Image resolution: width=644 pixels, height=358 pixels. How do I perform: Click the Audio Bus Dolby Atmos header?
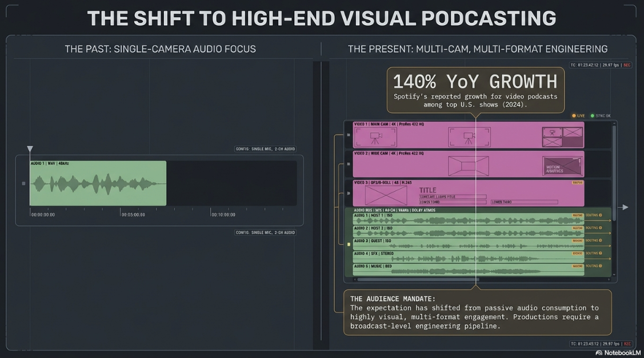(x=395, y=210)
